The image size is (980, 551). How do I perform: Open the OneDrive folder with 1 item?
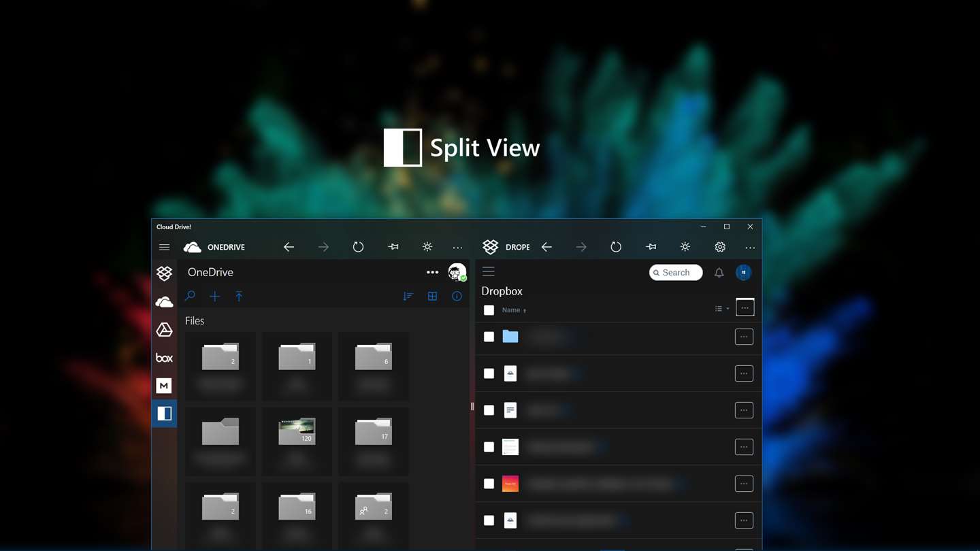click(297, 366)
